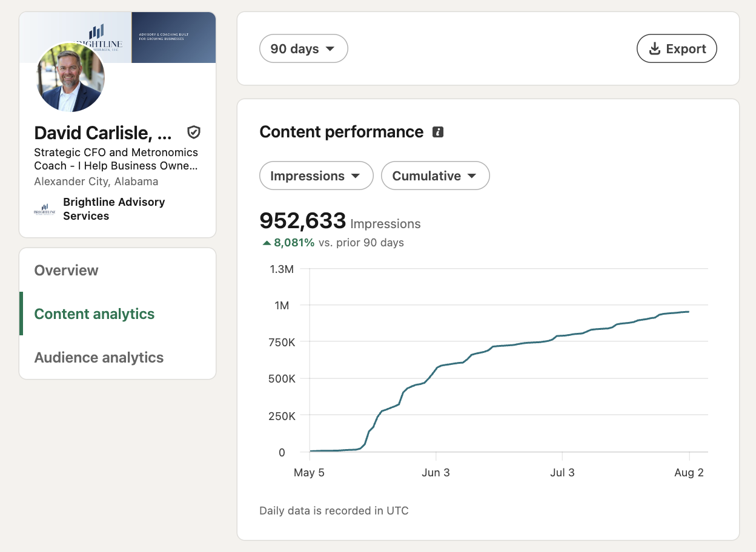
Task: Click the Aug 2 axis label
Action: (689, 473)
